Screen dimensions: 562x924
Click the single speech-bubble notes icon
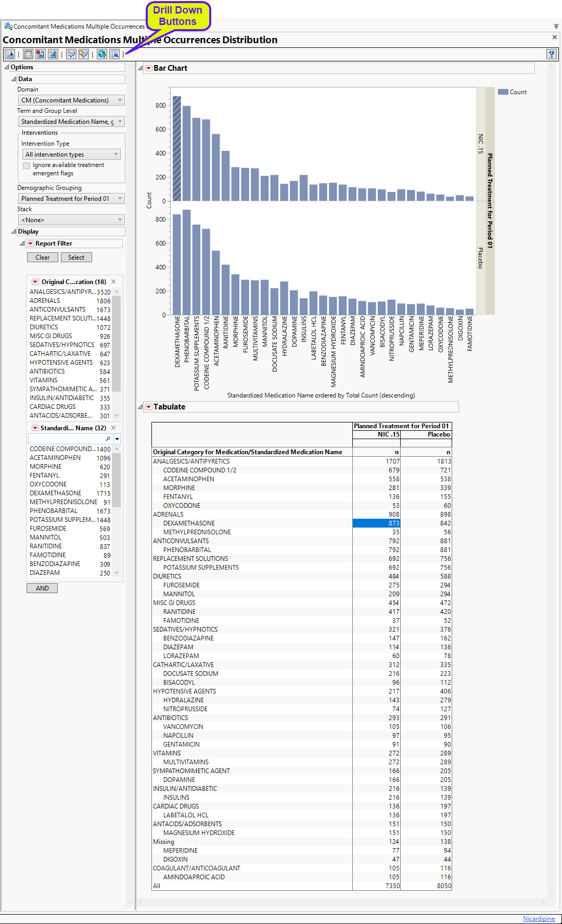71,54
